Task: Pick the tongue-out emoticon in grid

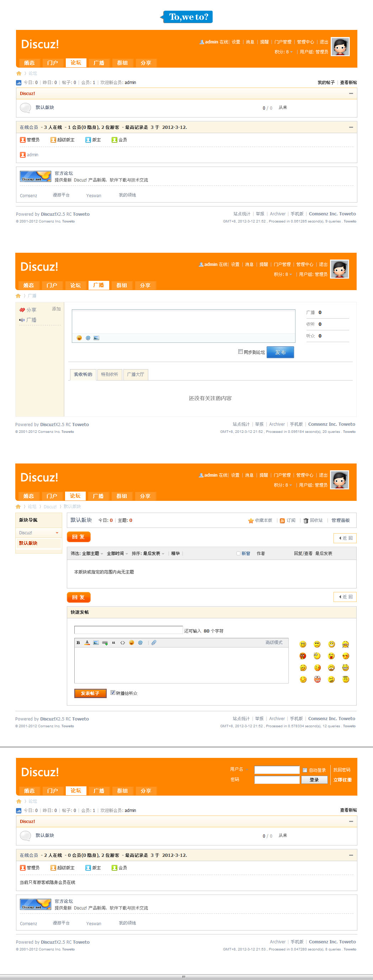Action: [x=331, y=656]
